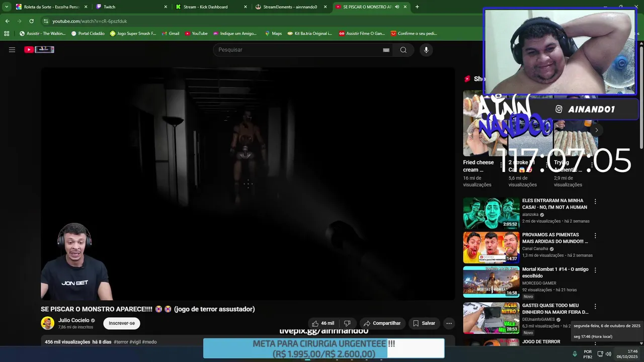Open the on-screen keyboard in search box
The height and width of the screenshot is (362, 644).
[x=386, y=50]
